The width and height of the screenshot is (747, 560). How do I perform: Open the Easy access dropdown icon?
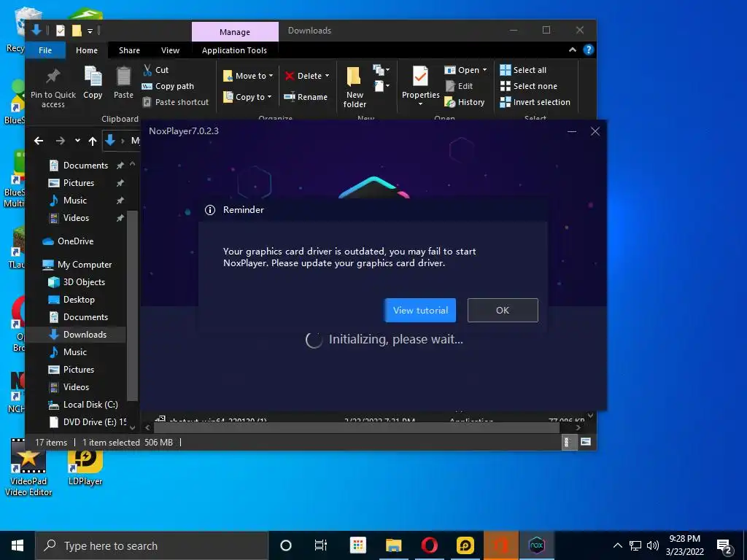[381, 86]
